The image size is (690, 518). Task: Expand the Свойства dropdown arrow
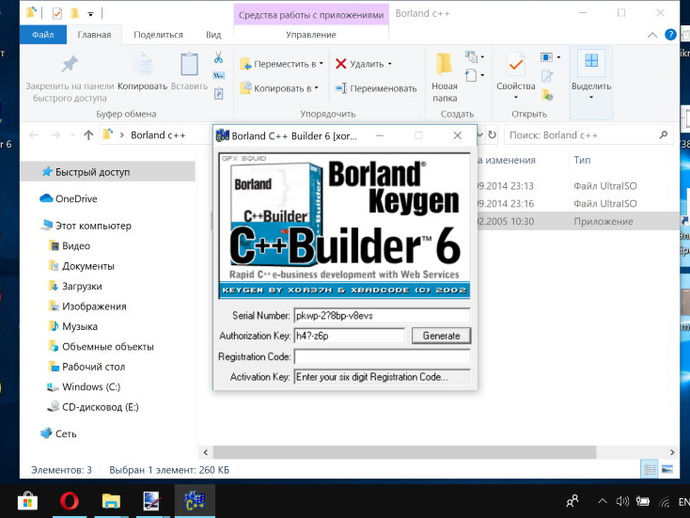(x=516, y=97)
